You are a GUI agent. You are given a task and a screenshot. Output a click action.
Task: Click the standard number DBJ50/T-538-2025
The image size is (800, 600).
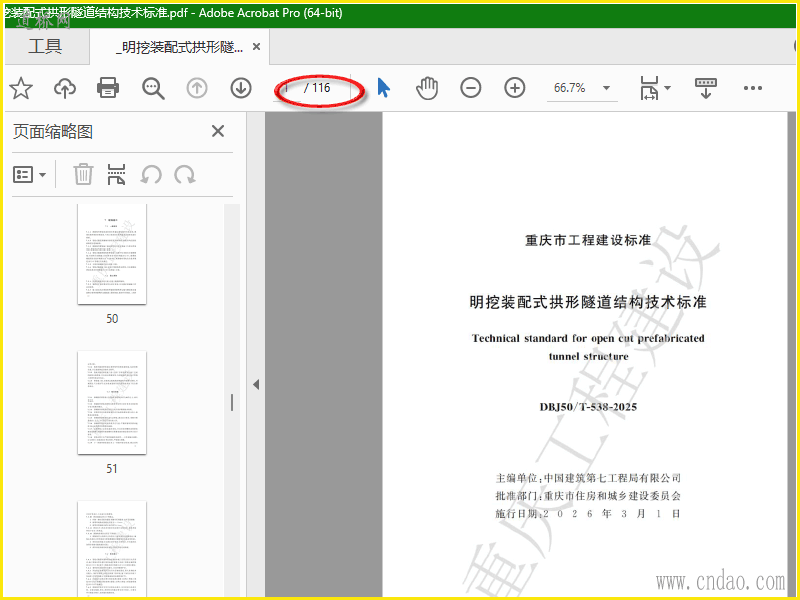tap(588, 407)
